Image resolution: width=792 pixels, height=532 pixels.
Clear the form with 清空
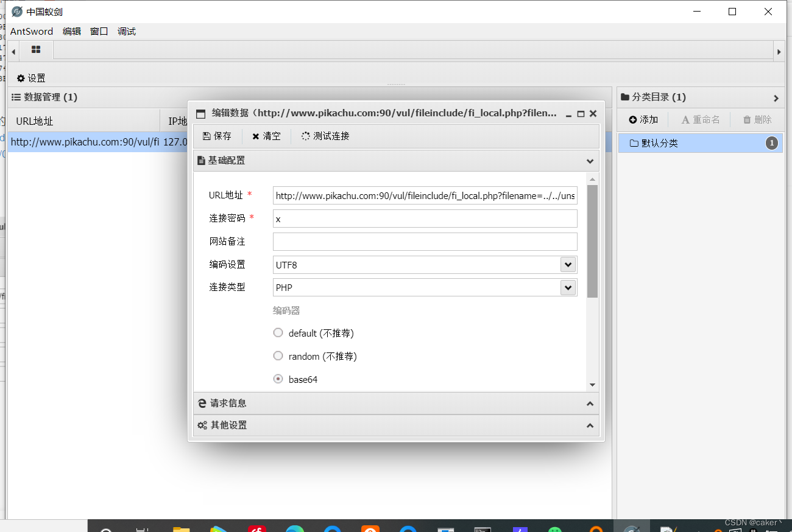coord(266,136)
